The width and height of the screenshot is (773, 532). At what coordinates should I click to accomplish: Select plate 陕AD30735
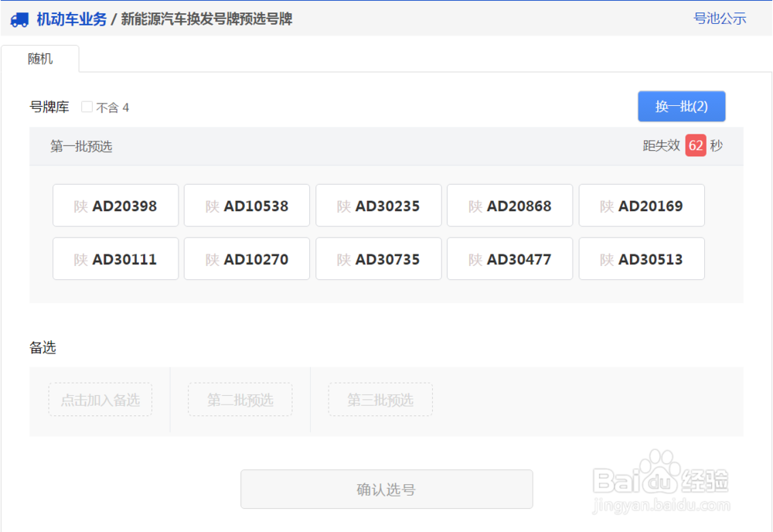378,258
